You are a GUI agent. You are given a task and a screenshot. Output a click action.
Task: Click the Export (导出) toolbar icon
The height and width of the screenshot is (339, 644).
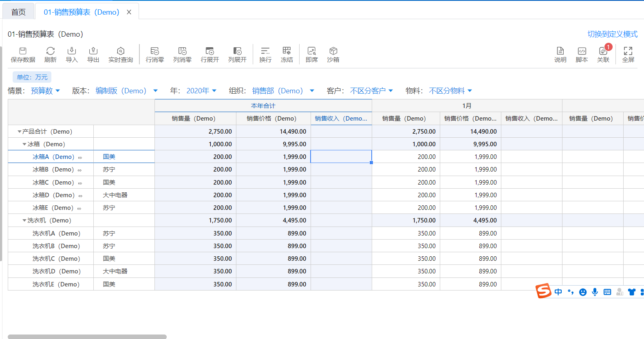click(93, 51)
